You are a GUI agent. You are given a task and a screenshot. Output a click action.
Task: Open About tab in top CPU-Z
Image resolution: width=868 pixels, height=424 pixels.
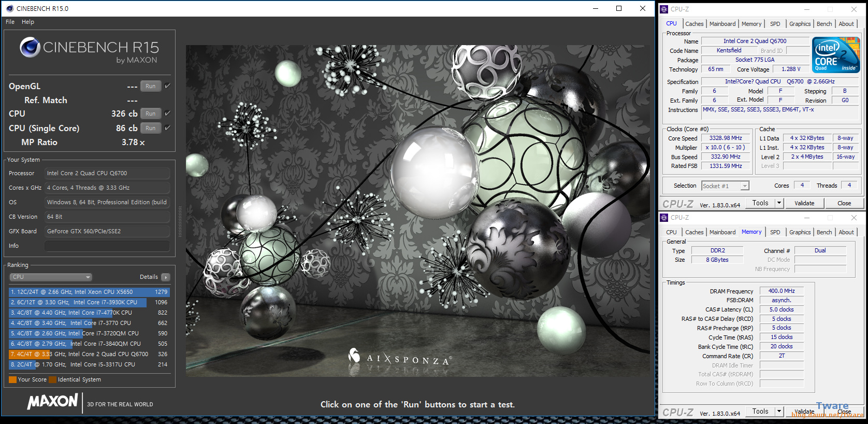pyautogui.click(x=846, y=24)
